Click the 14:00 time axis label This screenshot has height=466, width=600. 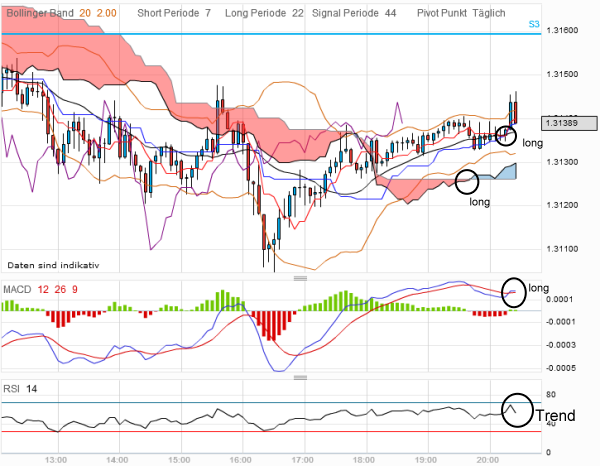coord(117,460)
